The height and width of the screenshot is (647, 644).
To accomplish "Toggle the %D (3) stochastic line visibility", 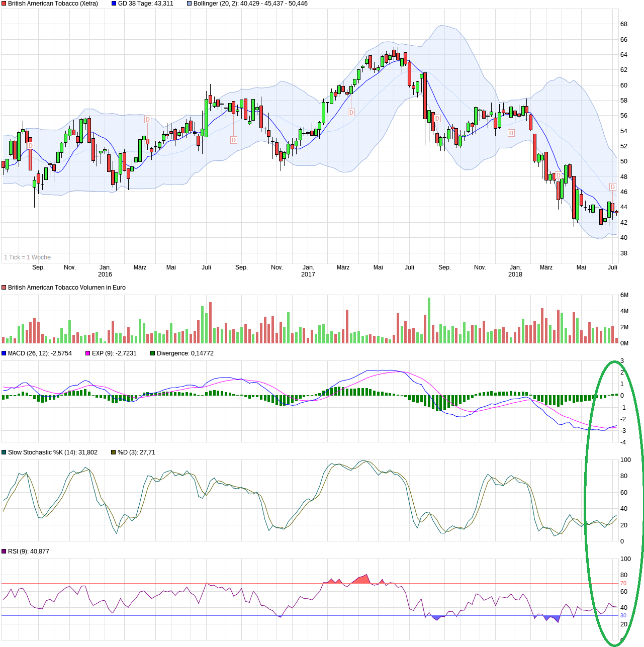I will point(114,452).
